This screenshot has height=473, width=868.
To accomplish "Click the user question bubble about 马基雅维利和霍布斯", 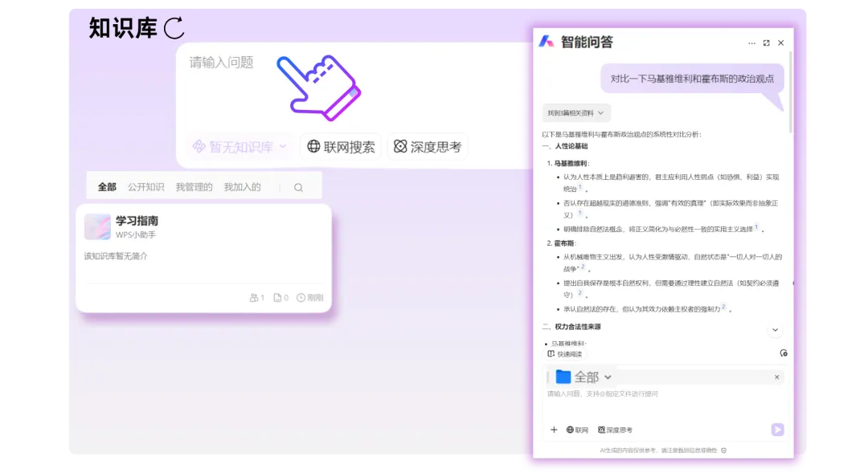I will point(692,80).
